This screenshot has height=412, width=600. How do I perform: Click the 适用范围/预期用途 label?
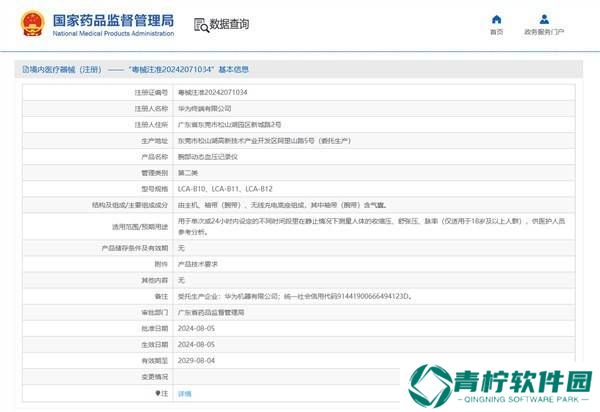(140, 226)
